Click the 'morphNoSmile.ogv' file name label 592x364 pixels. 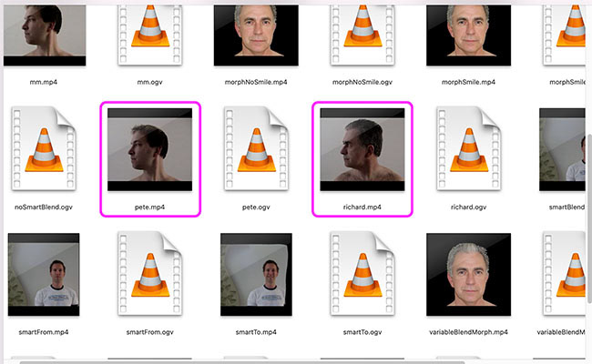[x=362, y=82]
